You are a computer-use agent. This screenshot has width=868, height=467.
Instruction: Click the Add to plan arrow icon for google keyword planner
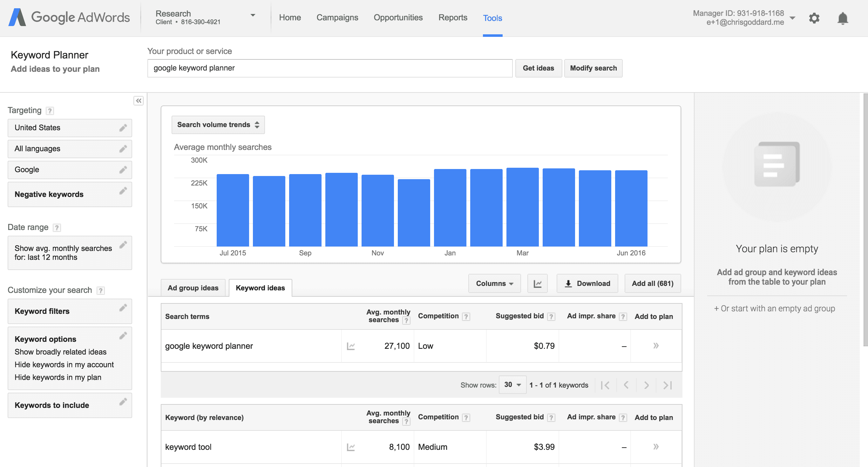656,345
